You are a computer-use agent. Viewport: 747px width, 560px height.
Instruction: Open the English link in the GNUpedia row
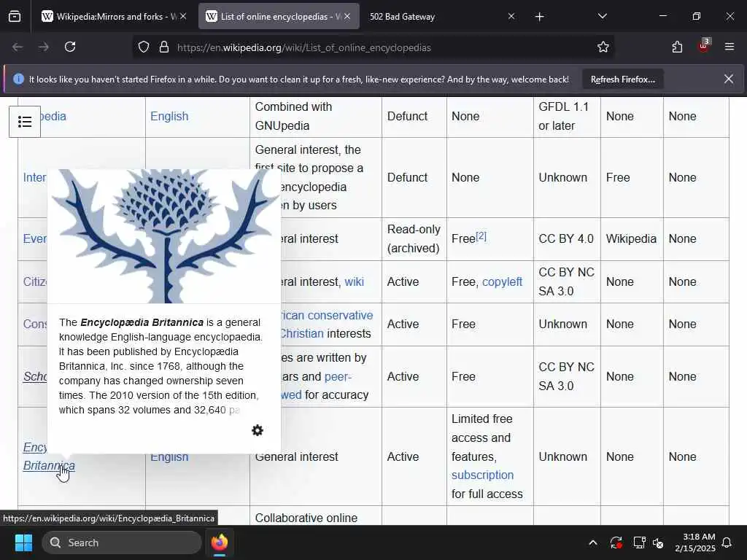[169, 116]
